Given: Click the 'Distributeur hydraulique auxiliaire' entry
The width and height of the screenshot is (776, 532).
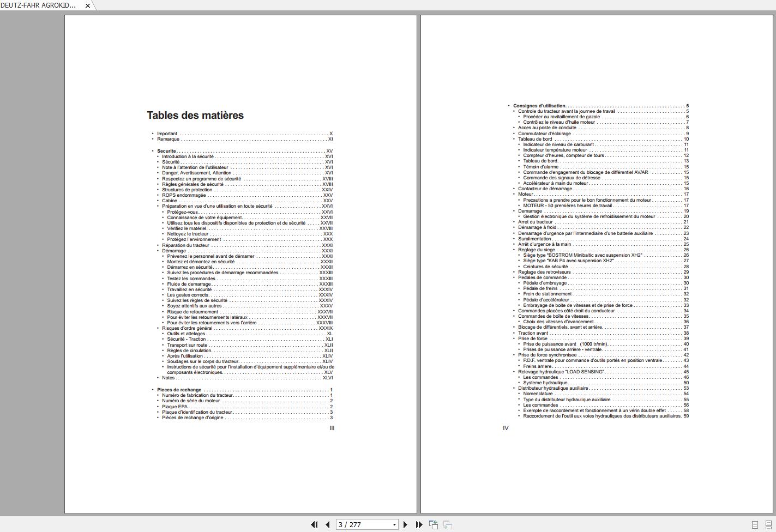Looking at the screenshot, I should tap(553, 388).
